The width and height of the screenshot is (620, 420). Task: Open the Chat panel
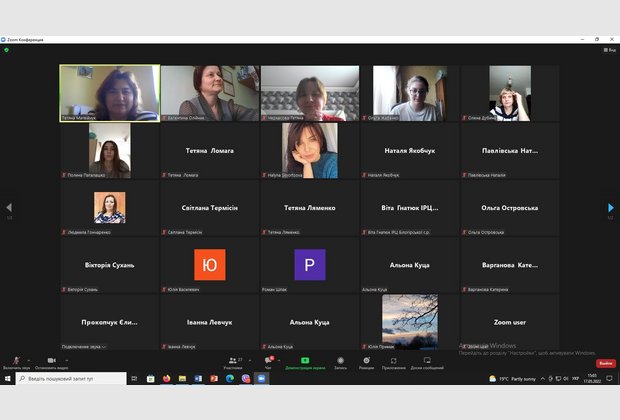tap(268, 361)
